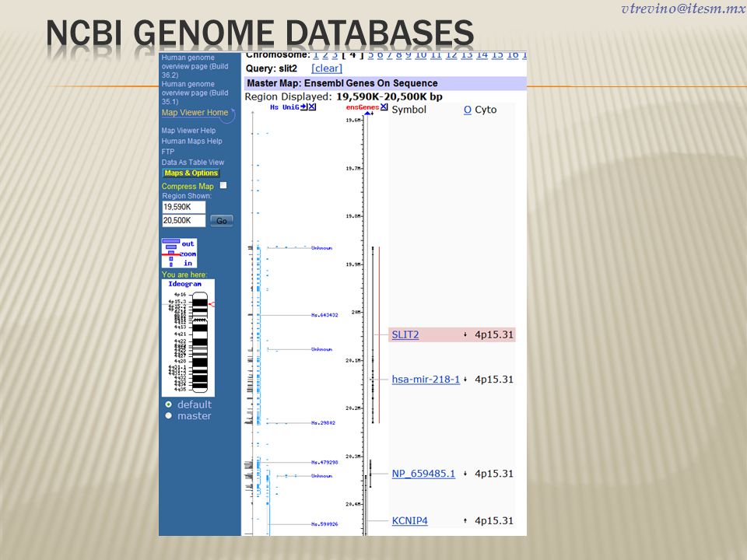Go to Map Viewer Home

(195, 113)
